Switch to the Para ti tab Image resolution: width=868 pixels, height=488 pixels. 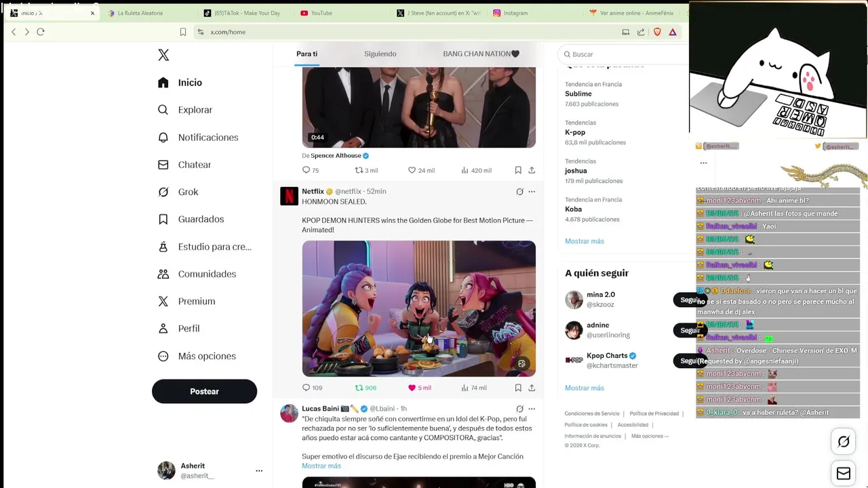tap(307, 54)
